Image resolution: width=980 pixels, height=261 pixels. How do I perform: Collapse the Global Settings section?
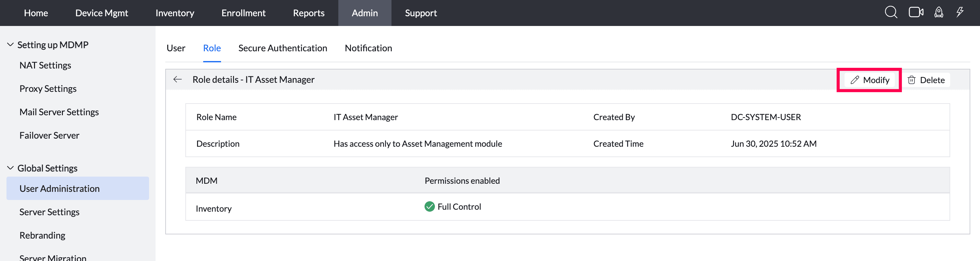coord(11,168)
